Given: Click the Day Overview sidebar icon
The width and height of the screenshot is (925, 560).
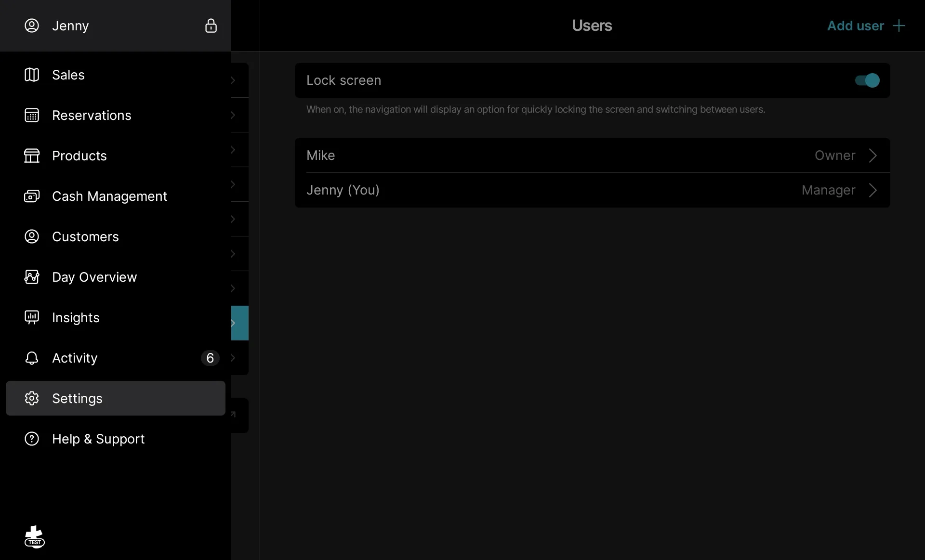Looking at the screenshot, I should (x=32, y=277).
